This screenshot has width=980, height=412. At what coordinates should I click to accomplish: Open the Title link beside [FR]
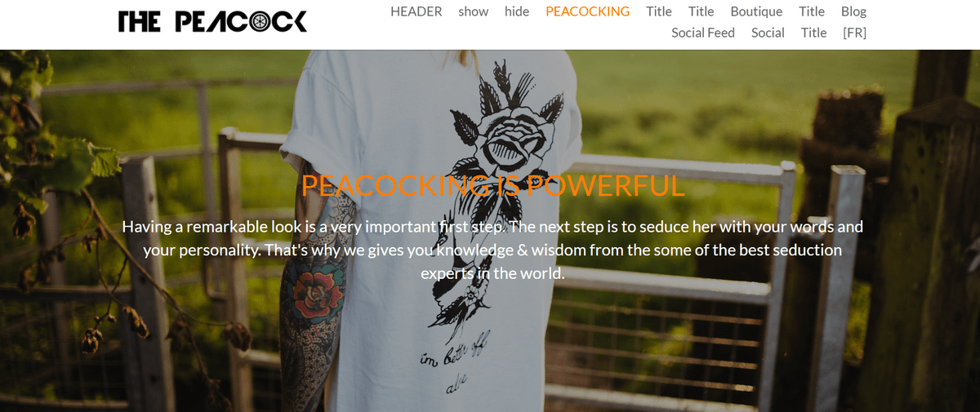814,33
